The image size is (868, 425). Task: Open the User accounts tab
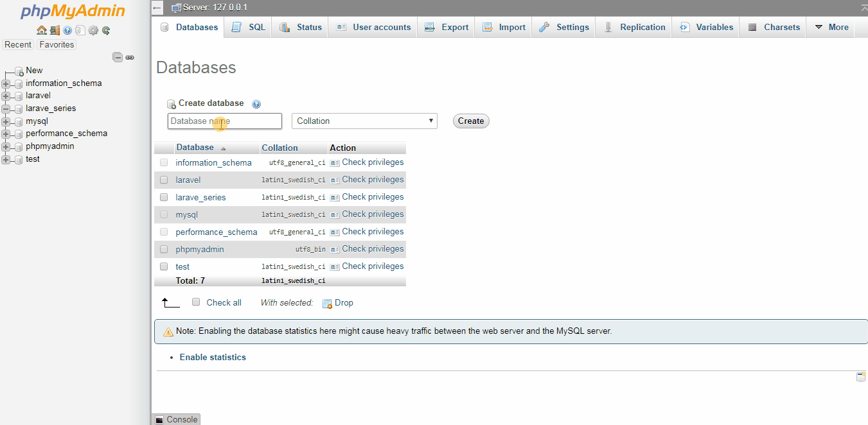coord(373,27)
